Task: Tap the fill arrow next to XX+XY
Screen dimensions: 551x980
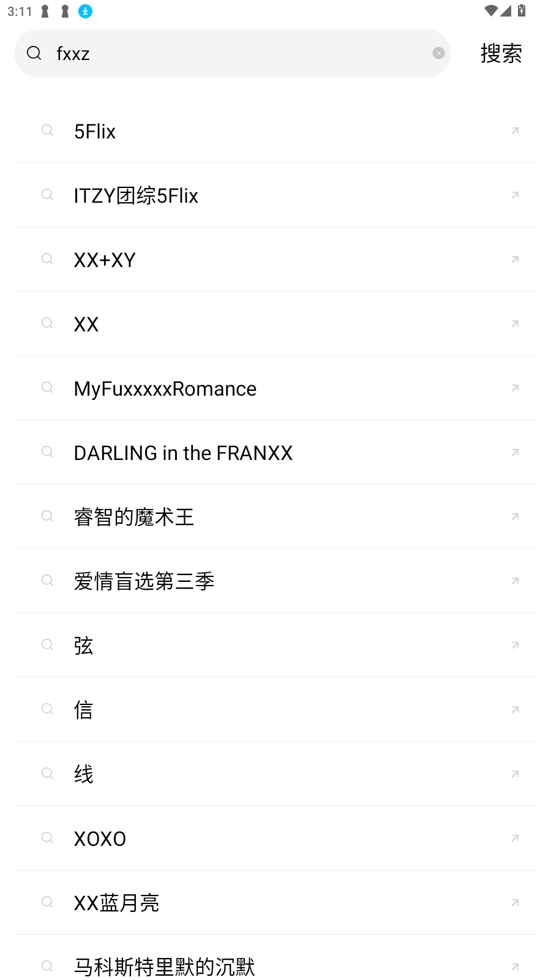Action: coord(515,260)
